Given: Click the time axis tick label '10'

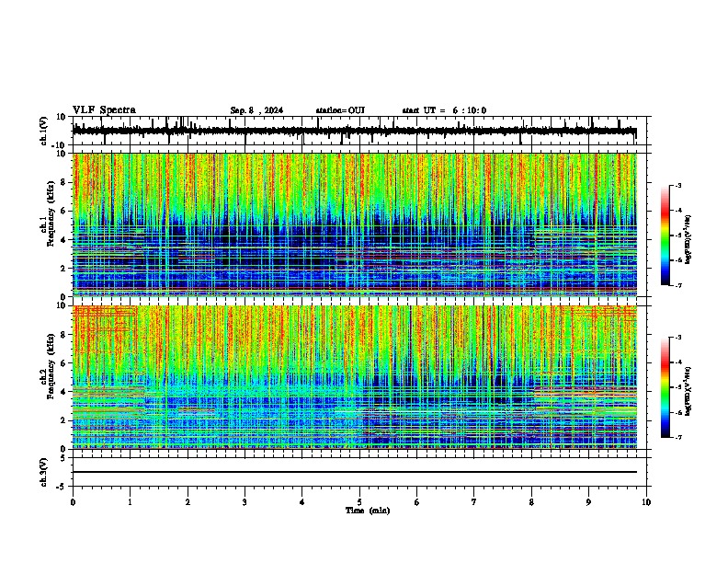Looking at the screenshot, I should tap(646, 502).
